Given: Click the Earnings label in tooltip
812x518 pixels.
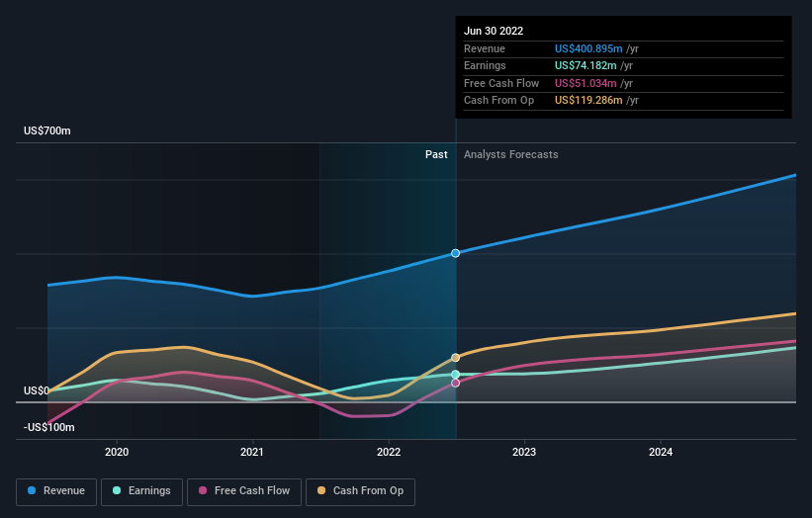Looking at the screenshot, I should pyautogui.click(x=485, y=65).
